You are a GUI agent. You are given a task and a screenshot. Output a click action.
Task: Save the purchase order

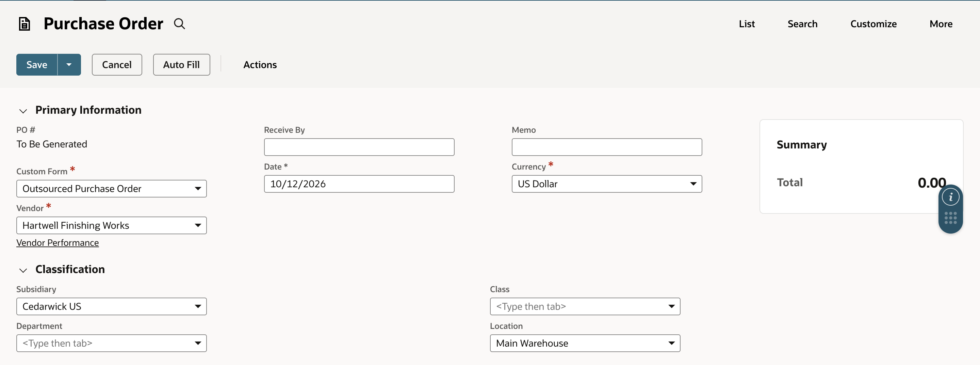[x=37, y=65]
